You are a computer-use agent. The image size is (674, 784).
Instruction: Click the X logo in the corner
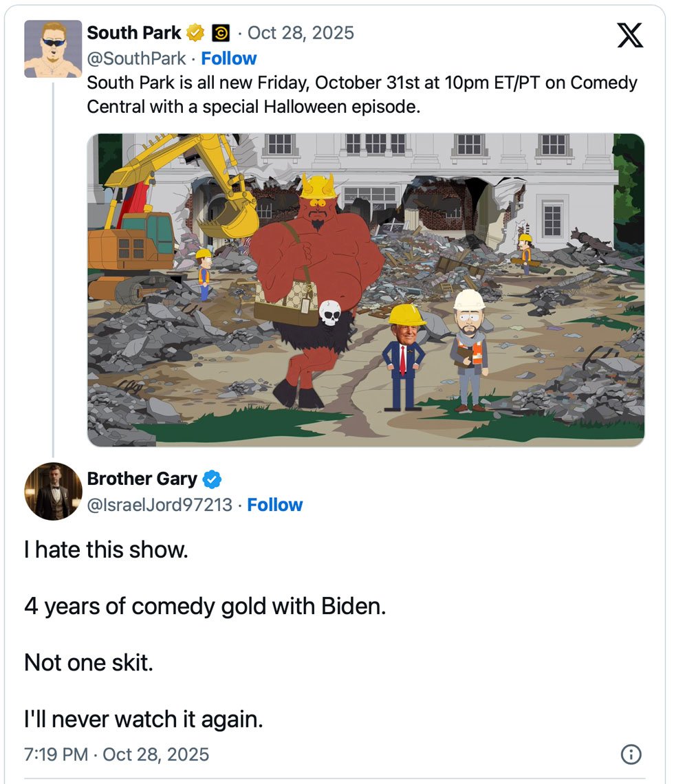pyautogui.click(x=630, y=34)
